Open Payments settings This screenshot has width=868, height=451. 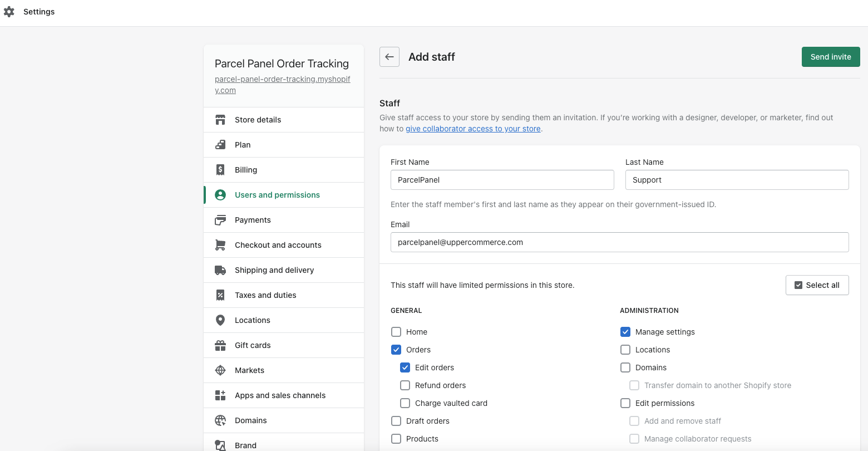point(284,220)
